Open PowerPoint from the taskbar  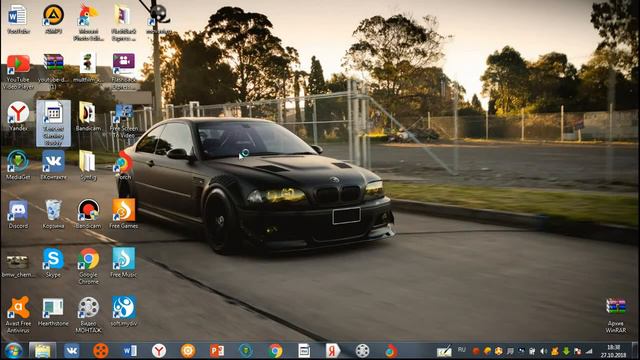pos(217,351)
